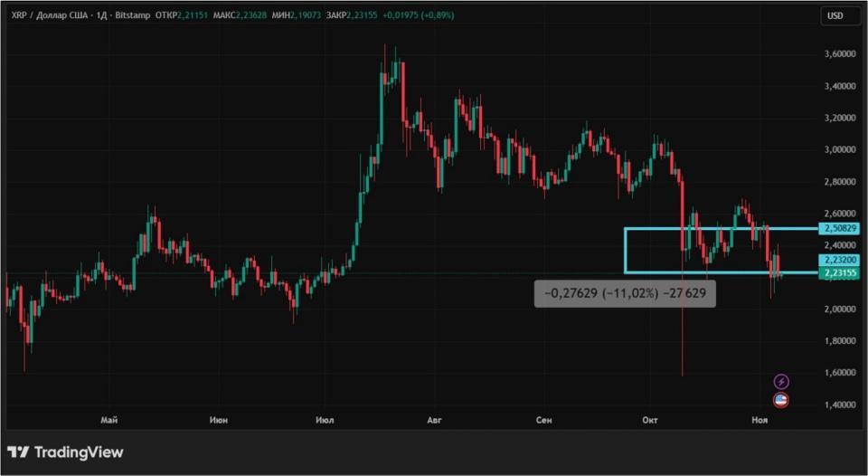Click the green 2,23155 current price label
This screenshot has height=476, width=868.
tap(838, 272)
